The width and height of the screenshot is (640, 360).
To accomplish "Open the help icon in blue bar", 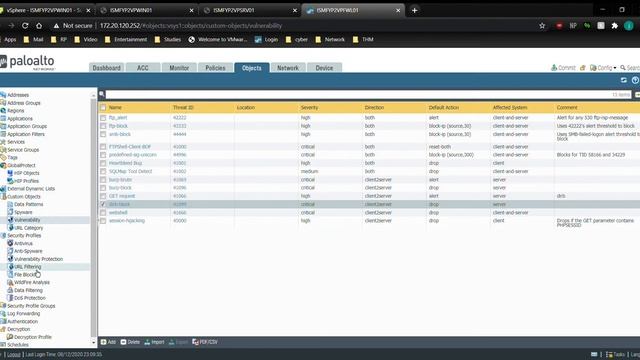I will tap(635, 80).
